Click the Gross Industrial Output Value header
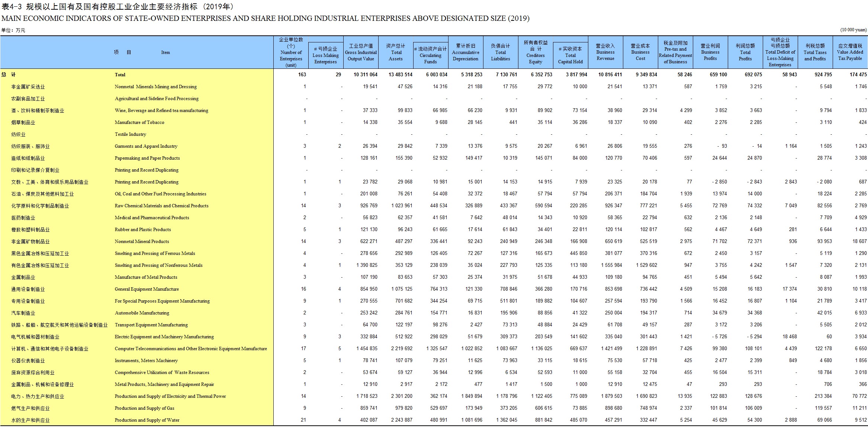The width and height of the screenshot is (868, 438). tap(361, 52)
